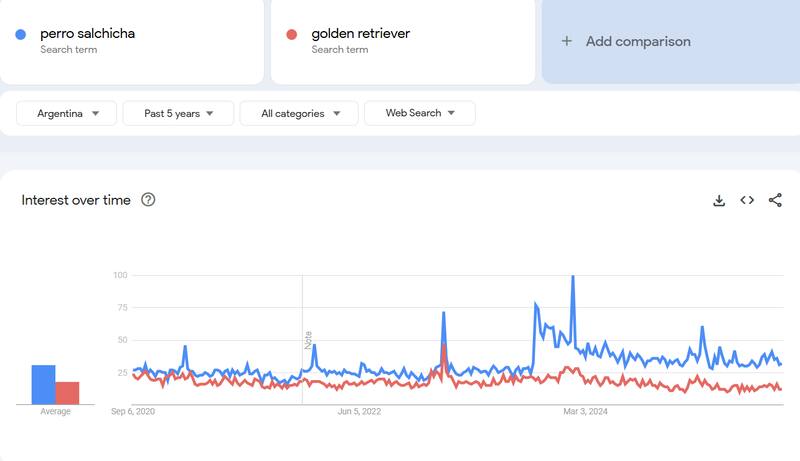Screen dimensions: 800x461
Task: Click the red Average bar
Action: (x=67, y=392)
